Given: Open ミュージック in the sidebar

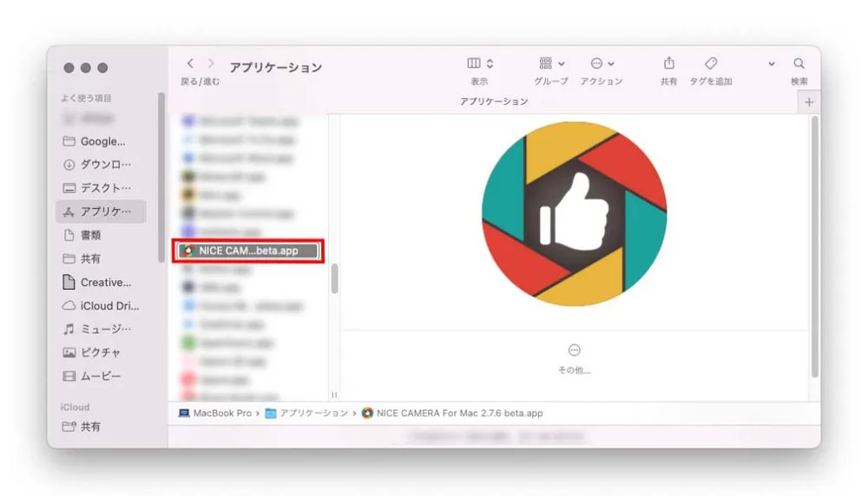Looking at the screenshot, I should 101,329.
